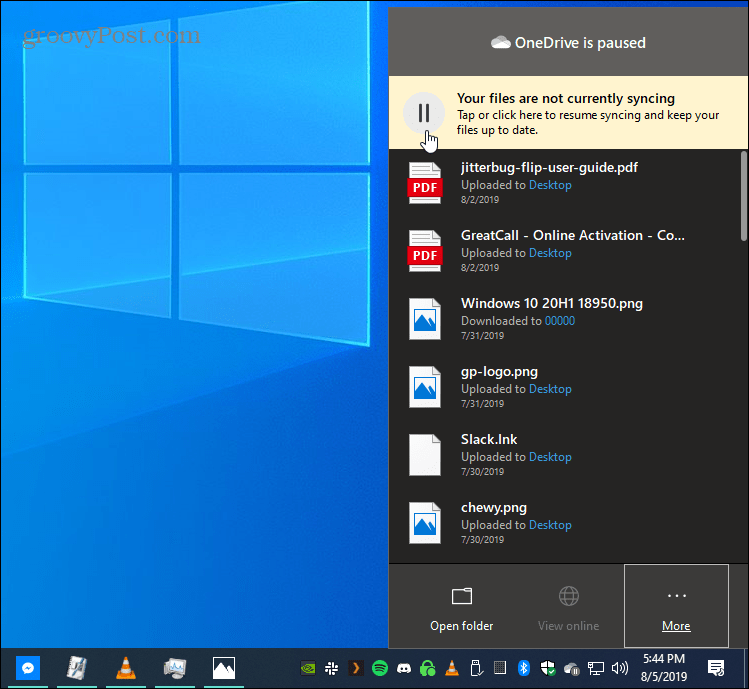This screenshot has height=689, width=749.
Task: Open the notebook app in the taskbar
Action: pyautogui.click(x=76, y=667)
